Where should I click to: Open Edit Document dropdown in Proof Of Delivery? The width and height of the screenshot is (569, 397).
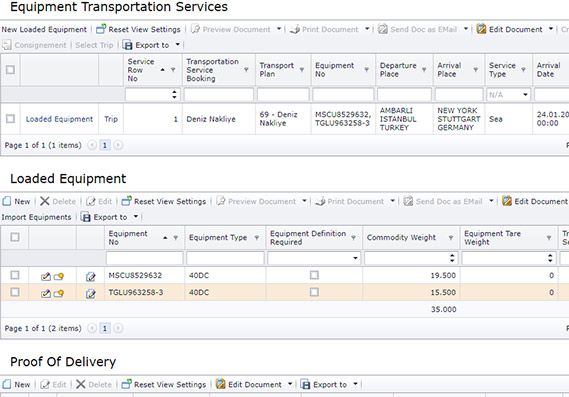pyautogui.click(x=290, y=384)
